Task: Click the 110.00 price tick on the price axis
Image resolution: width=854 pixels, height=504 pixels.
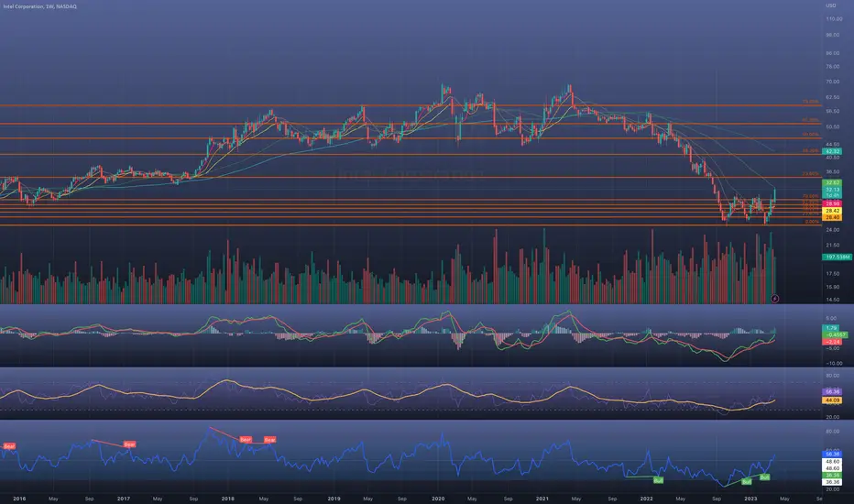Action: 833,19
